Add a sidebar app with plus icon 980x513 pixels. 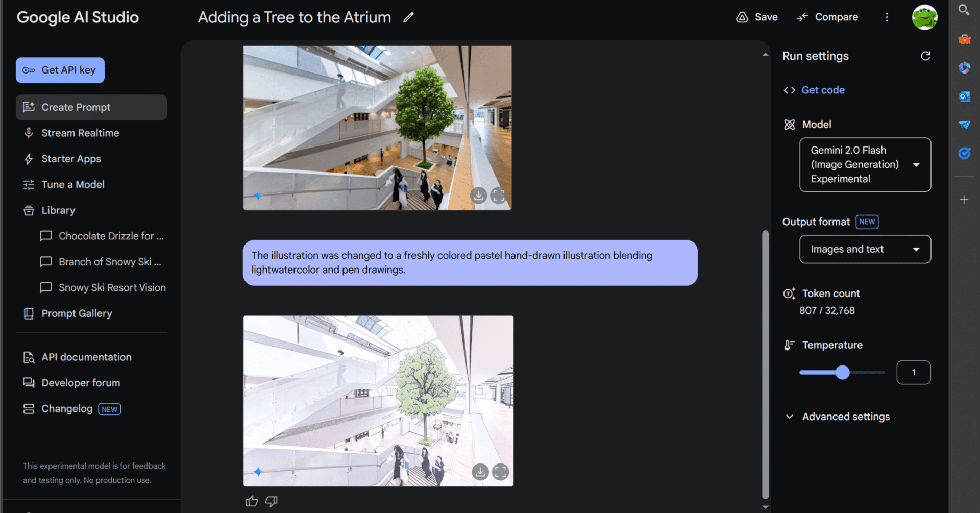click(x=964, y=200)
